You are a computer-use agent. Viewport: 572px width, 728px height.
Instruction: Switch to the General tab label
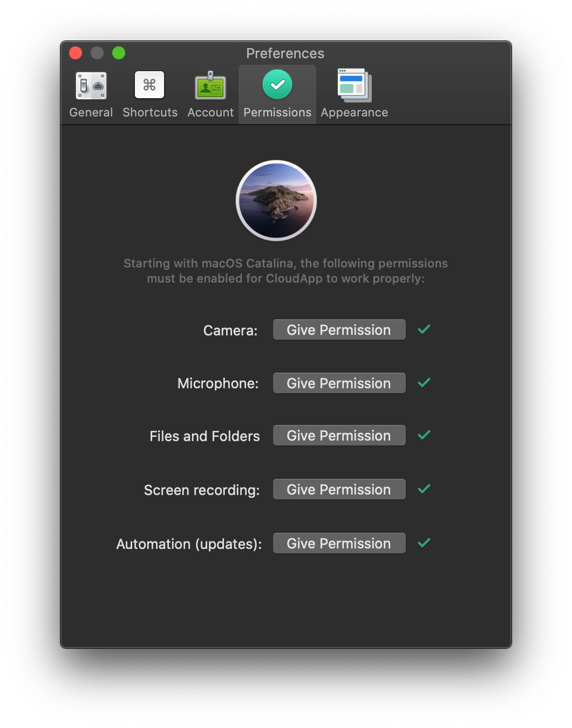[x=91, y=112]
